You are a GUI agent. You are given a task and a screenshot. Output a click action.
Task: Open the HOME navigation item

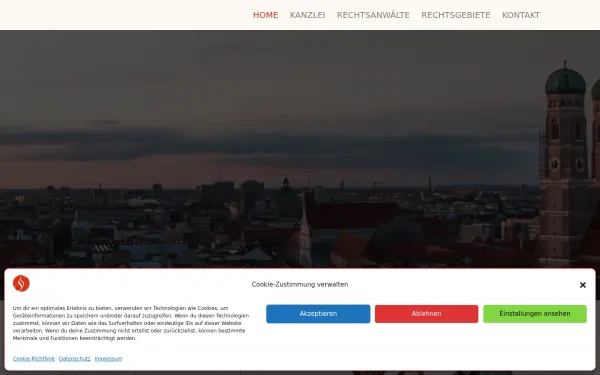[266, 15]
